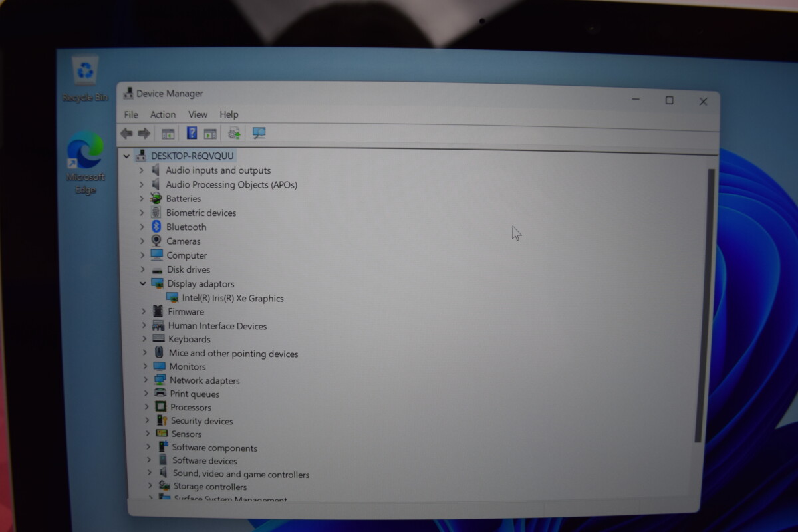Click the Biometric devices fingerprint icon
This screenshot has width=798, height=532.
pyautogui.click(x=156, y=213)
